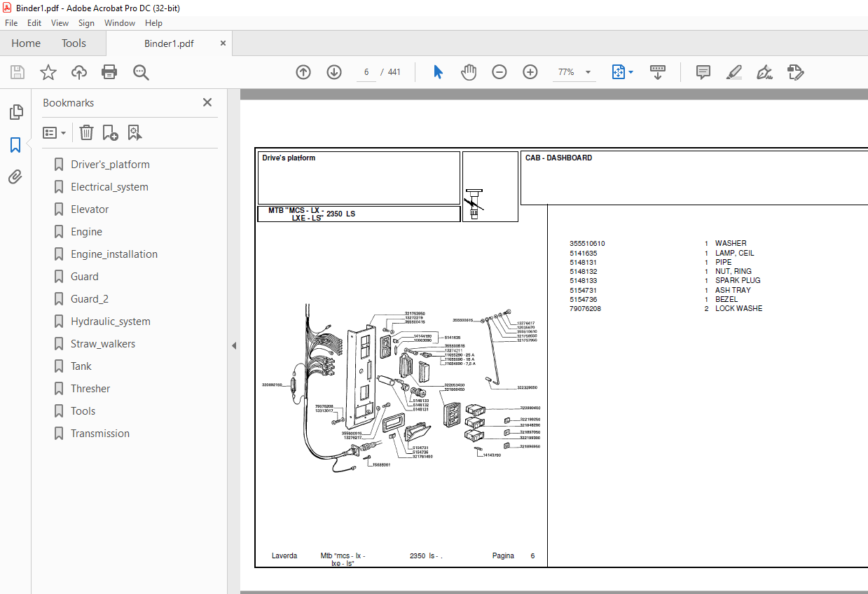The height and width of the screenshot is (594, 868).
Task: Open the Tools bookmark
Action: 83,411
